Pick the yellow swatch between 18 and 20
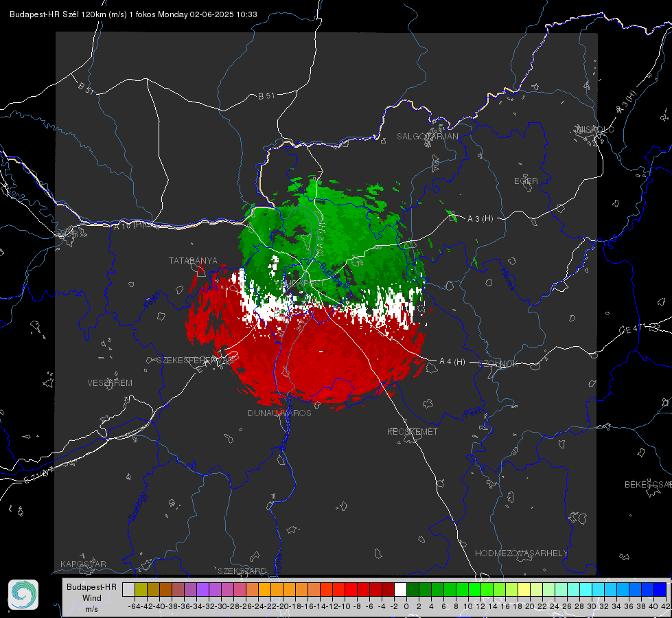This screenshot has height=618, width=672. pyautogui.click(x=524, y=589)
